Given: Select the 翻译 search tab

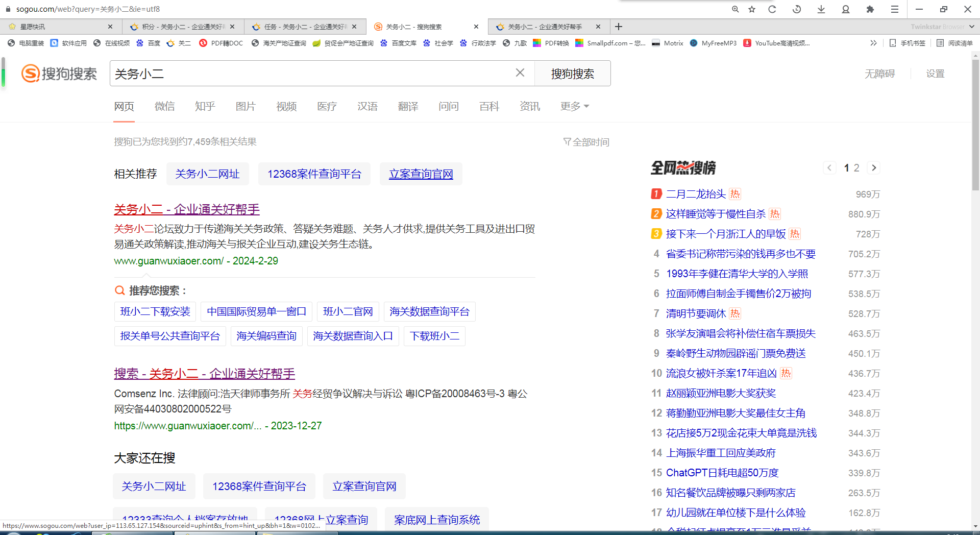Looking at the screenshot, I should [x=408, y=106].
